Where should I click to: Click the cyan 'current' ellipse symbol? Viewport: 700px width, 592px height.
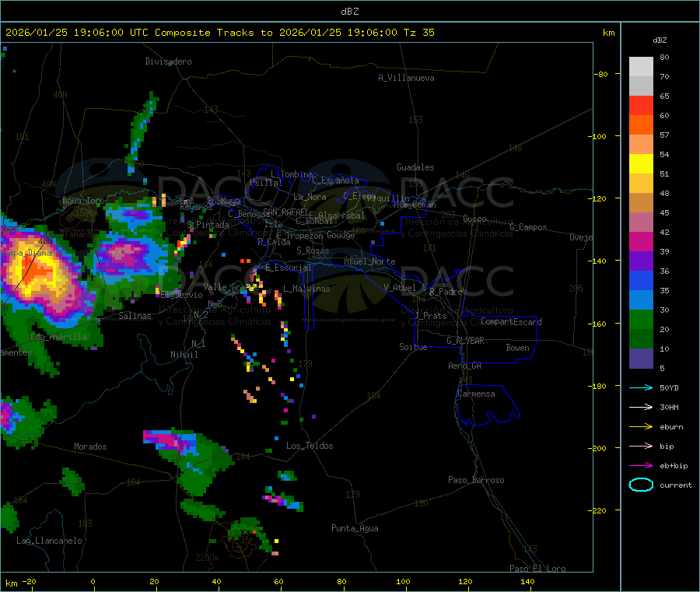(641, 485)
